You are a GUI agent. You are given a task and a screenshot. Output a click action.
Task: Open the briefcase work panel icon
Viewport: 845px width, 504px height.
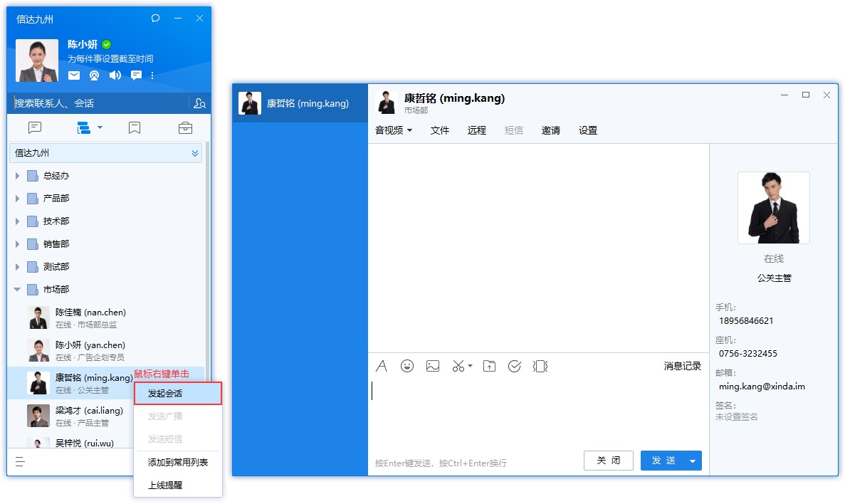(184, 126)
